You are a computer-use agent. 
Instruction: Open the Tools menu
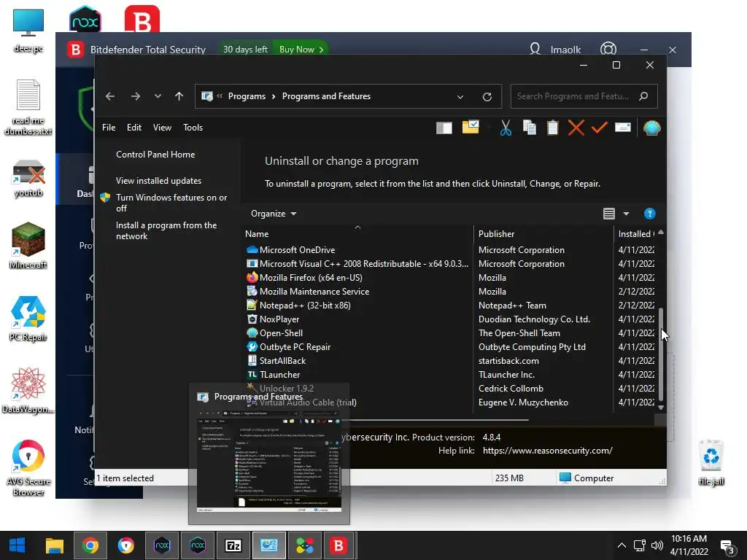[193, 128]
